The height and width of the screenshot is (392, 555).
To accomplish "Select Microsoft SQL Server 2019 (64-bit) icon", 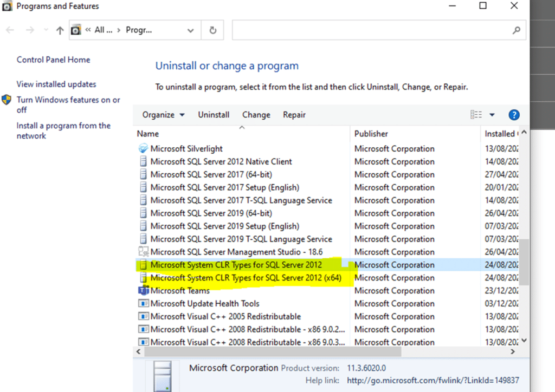I will coord(143,213).
